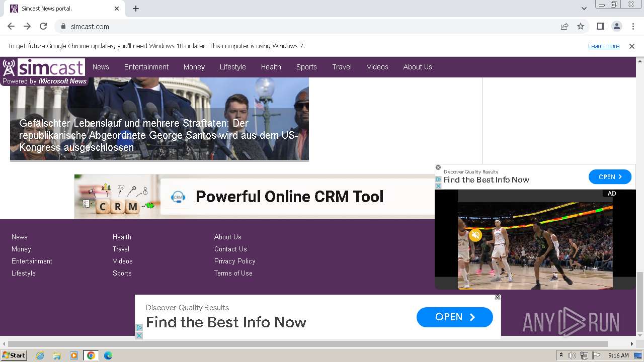Click the Powerful Online CRM Tool ad banner
The image size is (644, 362).
[255, 197]
